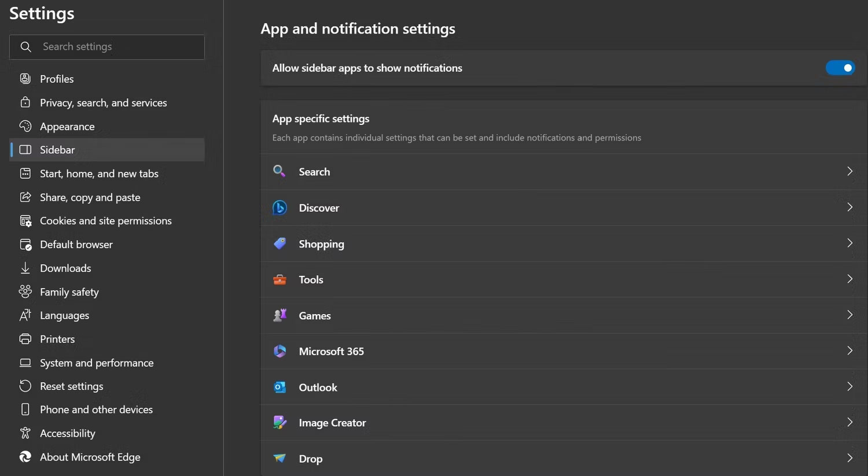The height and width of the screenshot is (476, 868).
Task: Click the Start, home, and new tabs icon
Action: tap(25, 174)
